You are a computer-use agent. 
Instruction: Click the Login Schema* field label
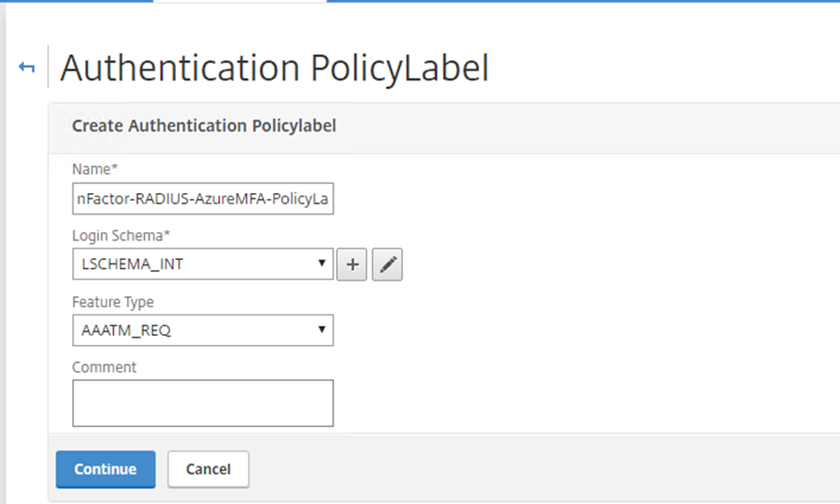click(121, 236)
